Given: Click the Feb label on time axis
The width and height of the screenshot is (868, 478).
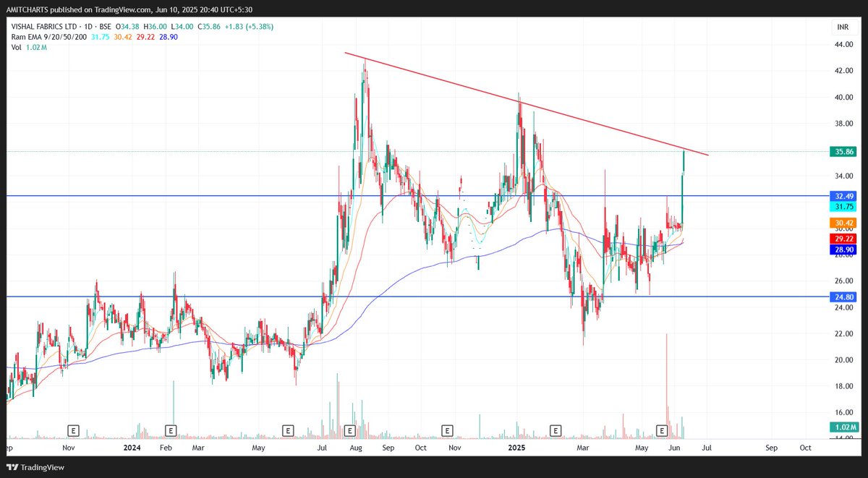Looking at the screenshot, I should pyautogui.click(x=166, y=448).
